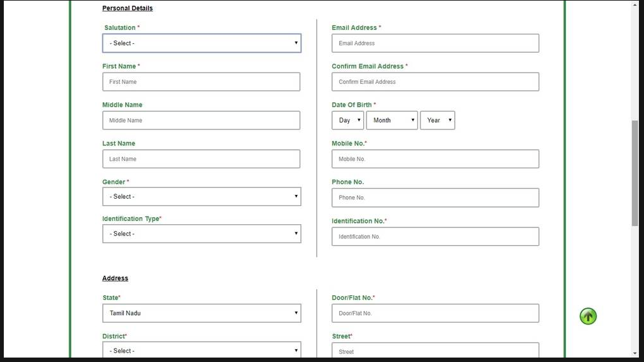Open the Salutation dropdown
Screen dimensions: 644x362
201,43
